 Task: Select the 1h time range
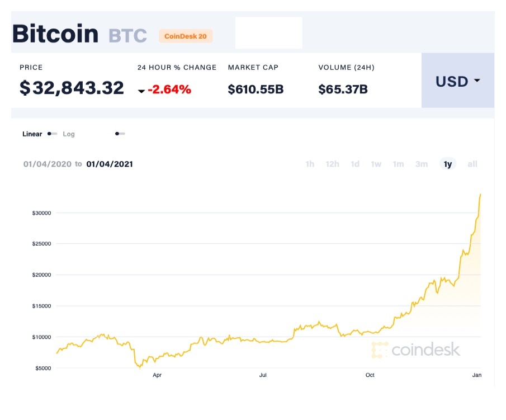pyautogui.click(x=310, y=164)
